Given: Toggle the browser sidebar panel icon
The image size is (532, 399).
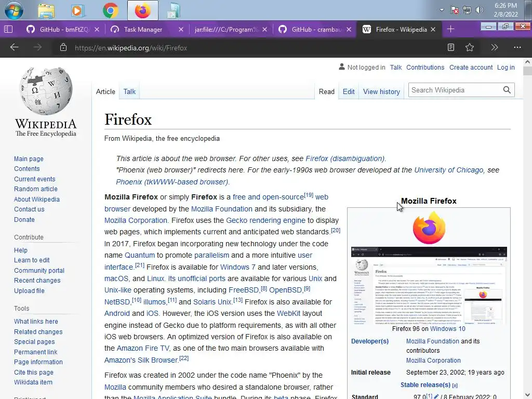Looking at the screenshot, I should point(8,30).
